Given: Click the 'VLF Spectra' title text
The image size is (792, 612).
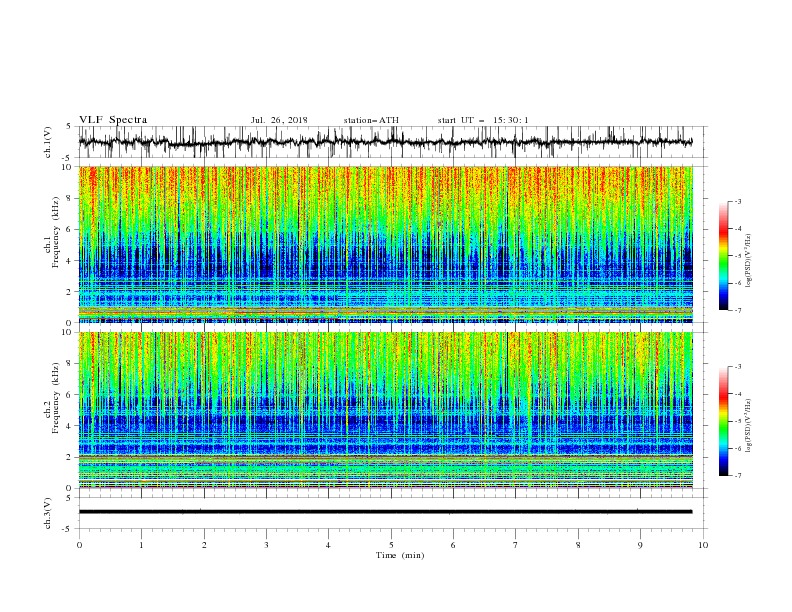Looking at the screenshot, I should point(113,120).
